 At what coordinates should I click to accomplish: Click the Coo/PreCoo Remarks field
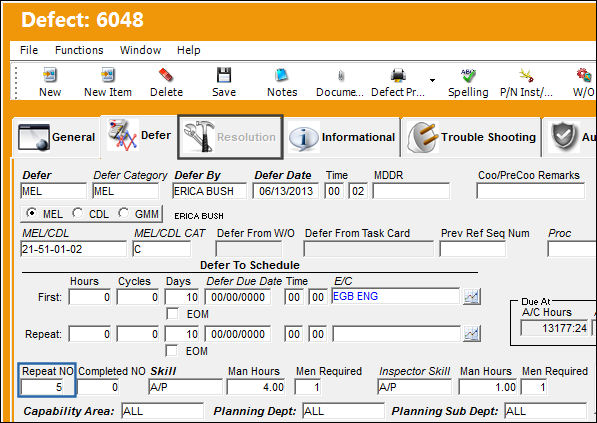pyautogui.click(x=530, y=191)
